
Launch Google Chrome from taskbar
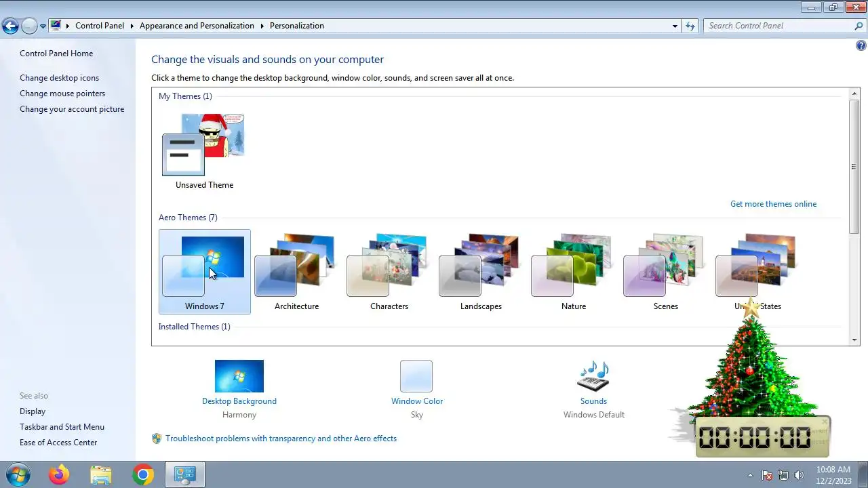tap(142, 474)
